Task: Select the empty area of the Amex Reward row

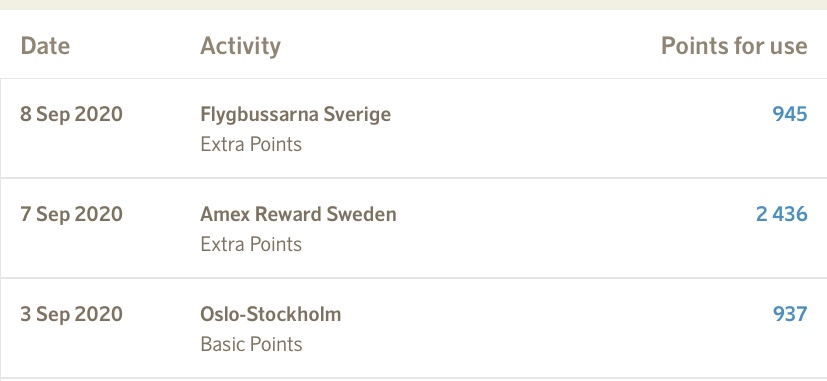Action: (575, 228)
